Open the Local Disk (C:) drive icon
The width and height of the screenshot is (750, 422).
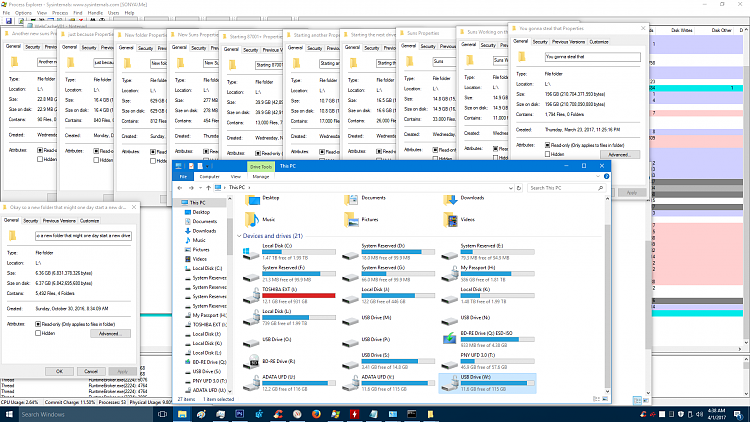tap(251, 252)
